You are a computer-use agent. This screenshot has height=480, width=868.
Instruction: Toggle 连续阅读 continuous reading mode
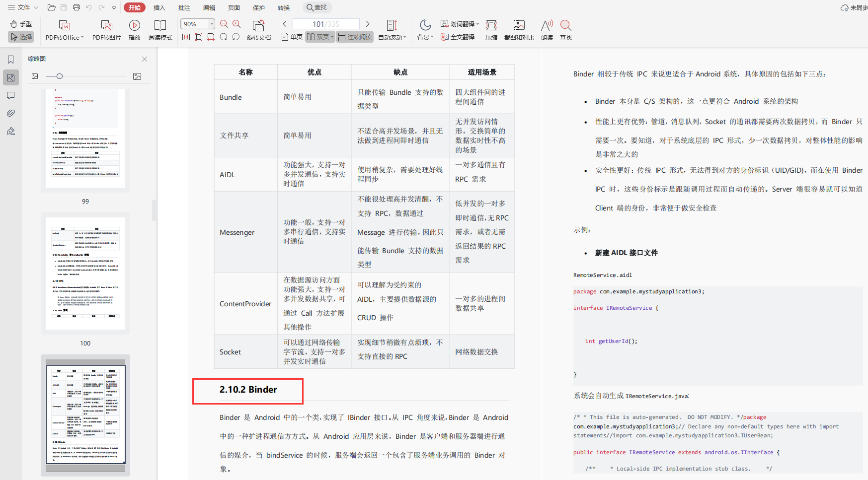(x=355, y=37)
